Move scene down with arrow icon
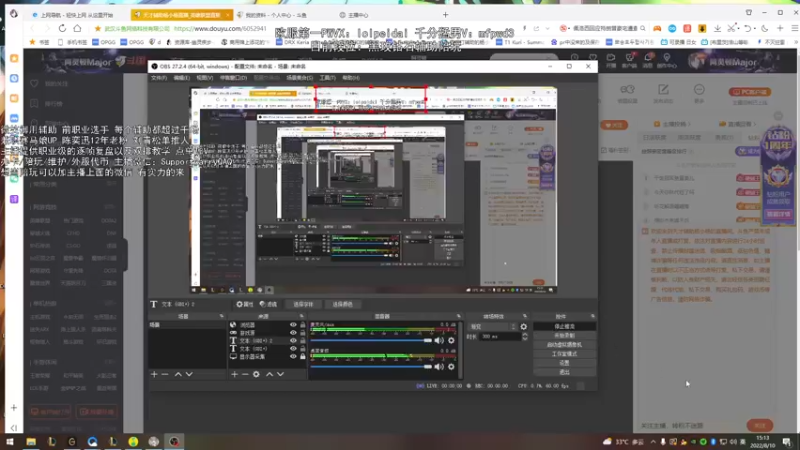 189,374
